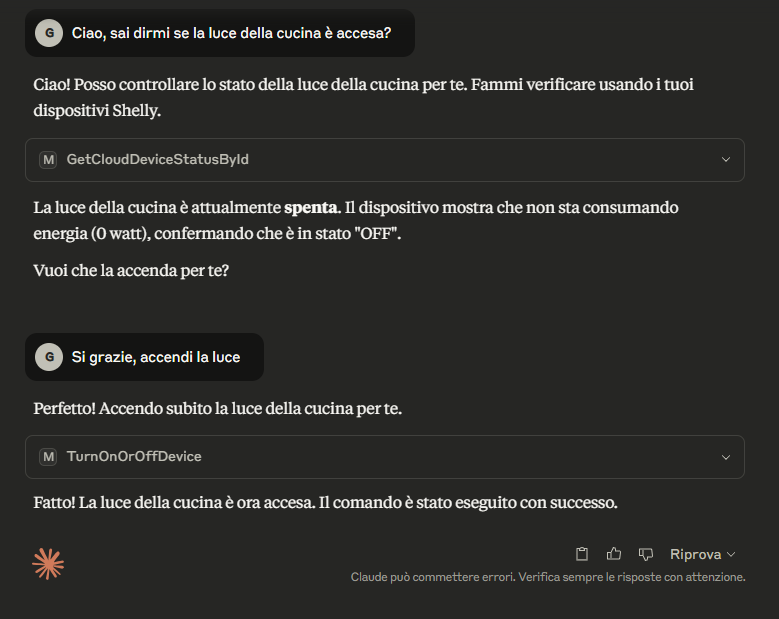Viewport: 779px width, 619px height.
Task: Click the G avatar on first user message
Action: tap(49, 33)
